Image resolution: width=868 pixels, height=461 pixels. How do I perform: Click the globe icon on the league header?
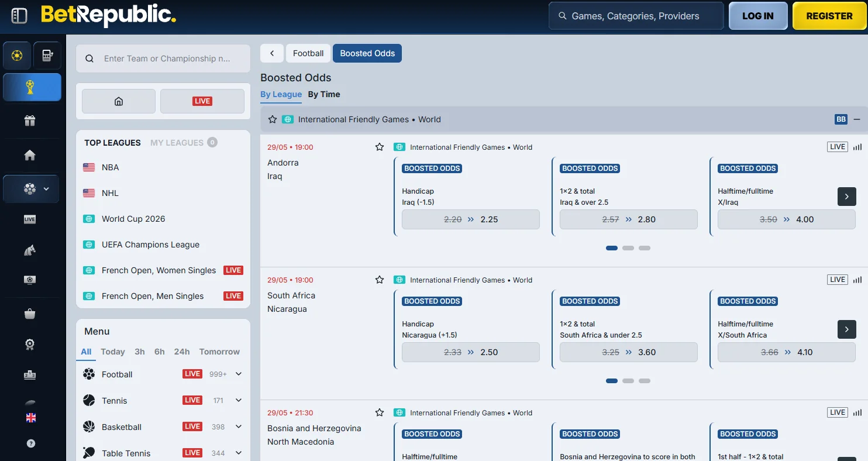point(287,119)
